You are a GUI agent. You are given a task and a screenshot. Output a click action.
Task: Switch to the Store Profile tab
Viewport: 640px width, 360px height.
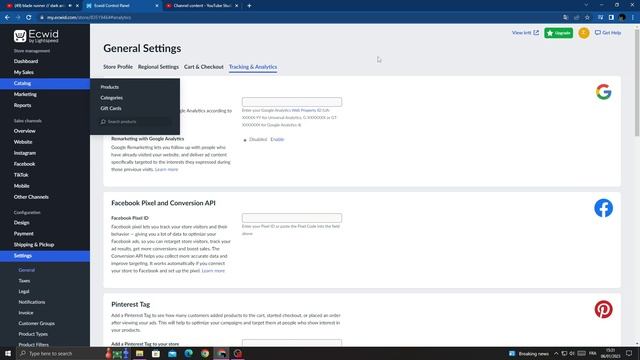click(118, 67)
